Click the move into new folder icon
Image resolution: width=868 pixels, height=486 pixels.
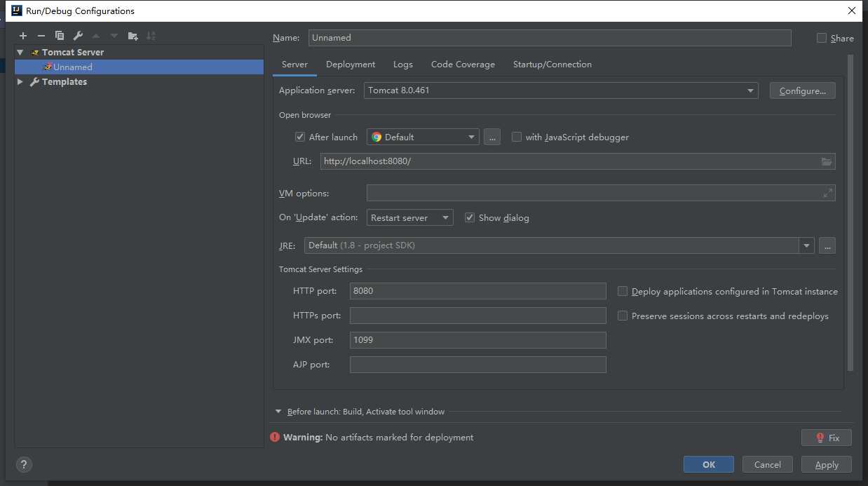click(x=133, y=36)
